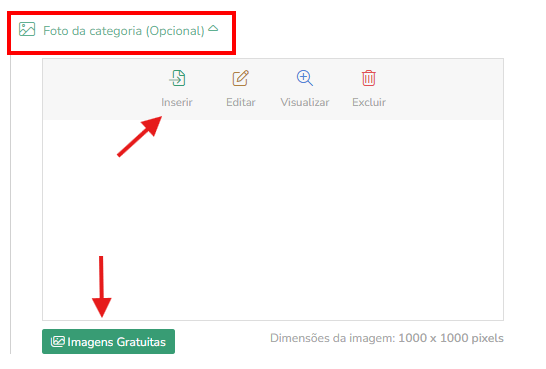Select the Excluir label in the toolbar
This screenshot has height=369, width=546.
point(369,102)
